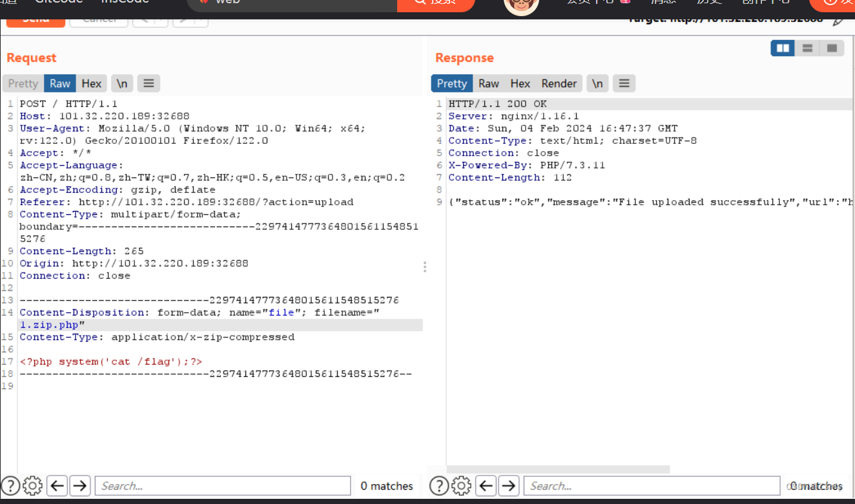The width and height of the screenshot is (855, 504).
Task: Click the 'Accept: */*' header line
Action: [x=56, y=153]
